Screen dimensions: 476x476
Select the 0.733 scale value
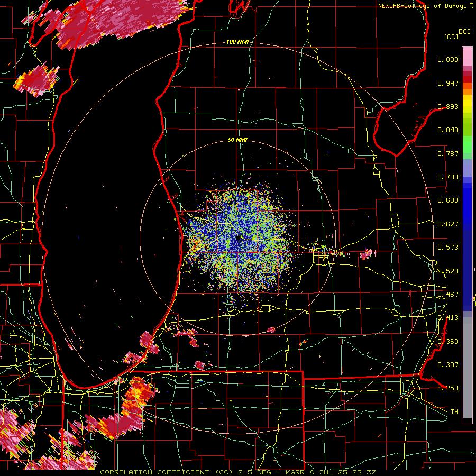click(x=448, y=177)
